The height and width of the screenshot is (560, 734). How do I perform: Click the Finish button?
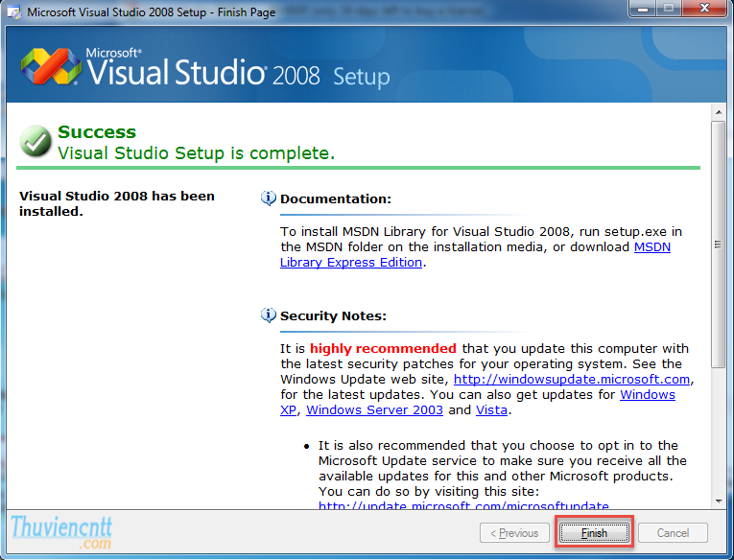click(594, 533)
